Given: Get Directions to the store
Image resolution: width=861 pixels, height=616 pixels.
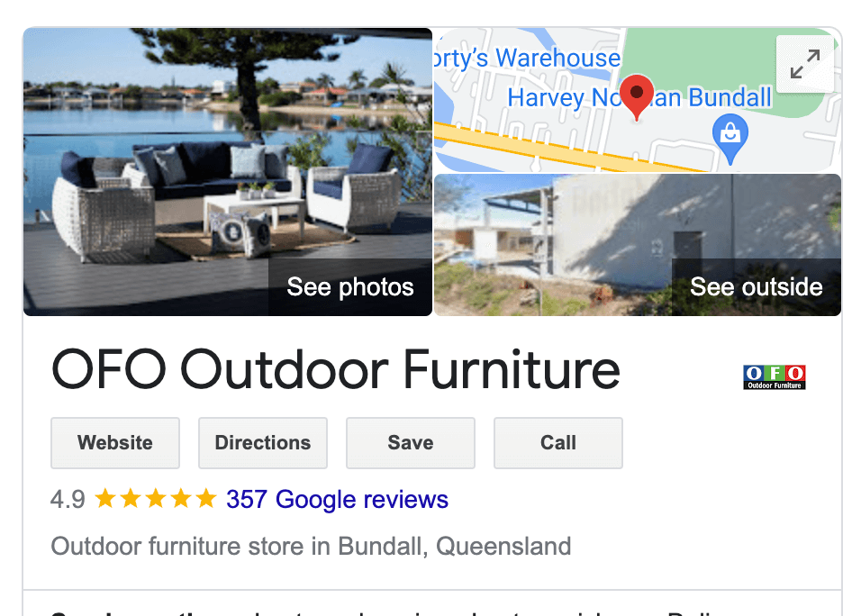Looking at the screenshot, I should point(263,443).
